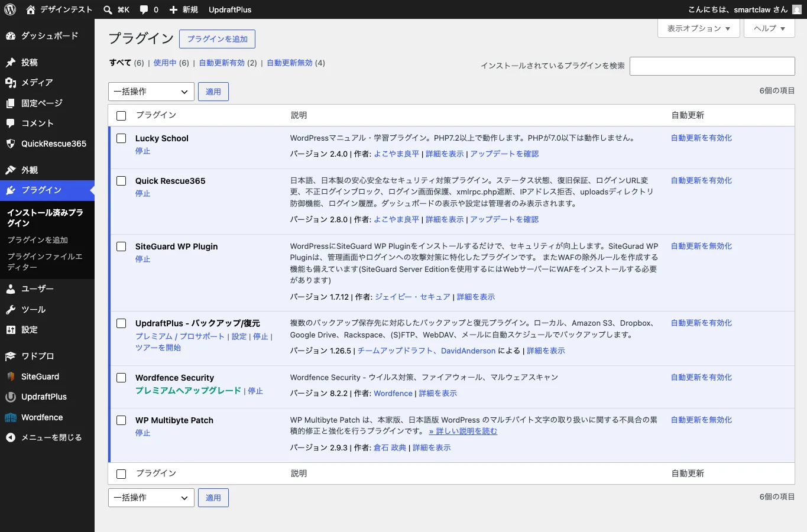Open the メディア icon in sidebar
This screenshot has width=807, height=532.
tap(11, 83)
